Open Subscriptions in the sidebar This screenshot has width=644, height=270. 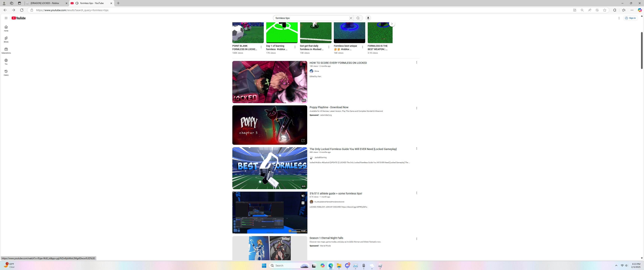tap(6, 50)
